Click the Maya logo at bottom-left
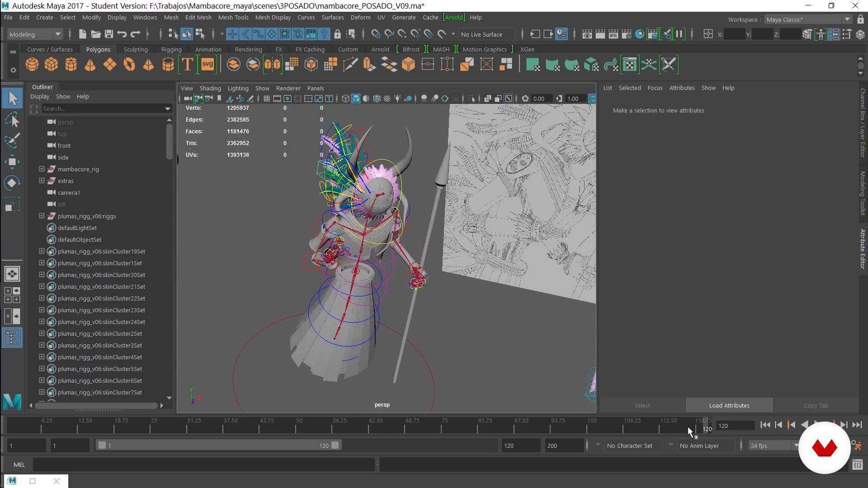Image resolution: width=868 pixels, height=488 pixels. 12,401
